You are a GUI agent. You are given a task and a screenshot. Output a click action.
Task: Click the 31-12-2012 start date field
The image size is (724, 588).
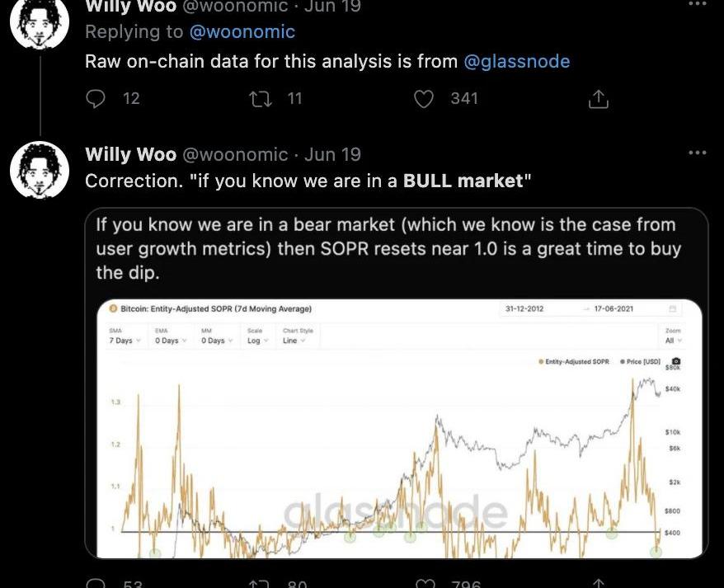click(x=527, y=309)
